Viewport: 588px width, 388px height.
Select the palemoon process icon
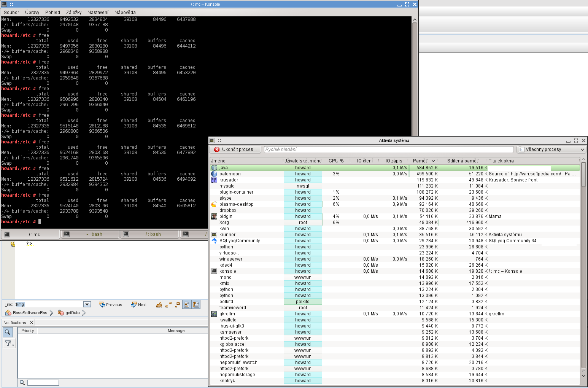click(x=214, y=174)
